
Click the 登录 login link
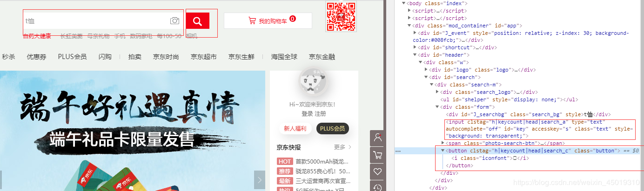tap(307, 113)
